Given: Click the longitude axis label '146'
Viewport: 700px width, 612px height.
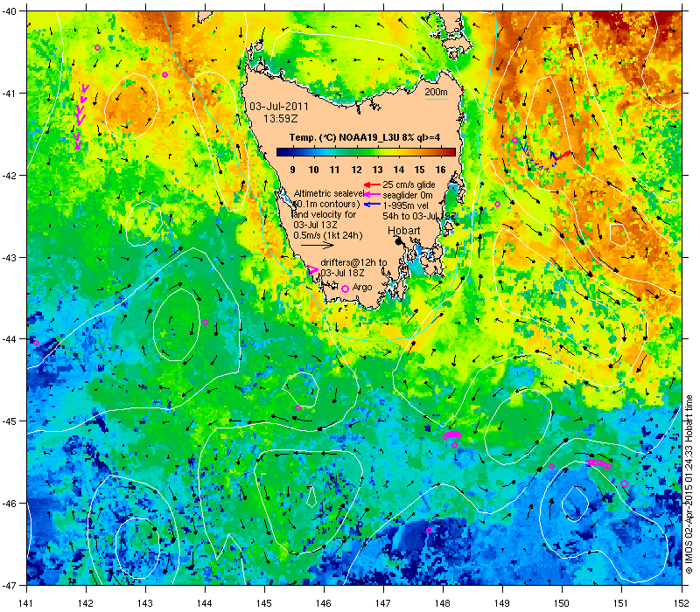Looking at the screenshot, I should (x=324, y=603).
